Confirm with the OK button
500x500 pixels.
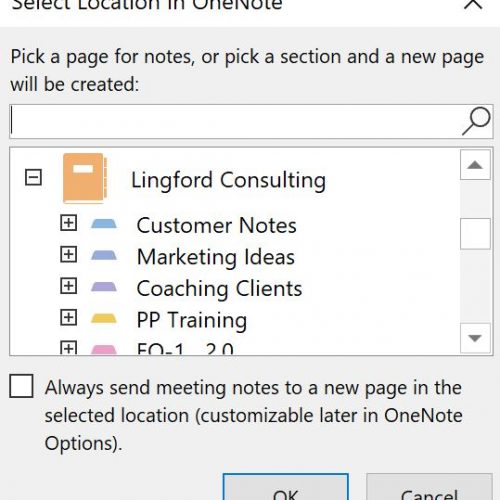[286, 487]
